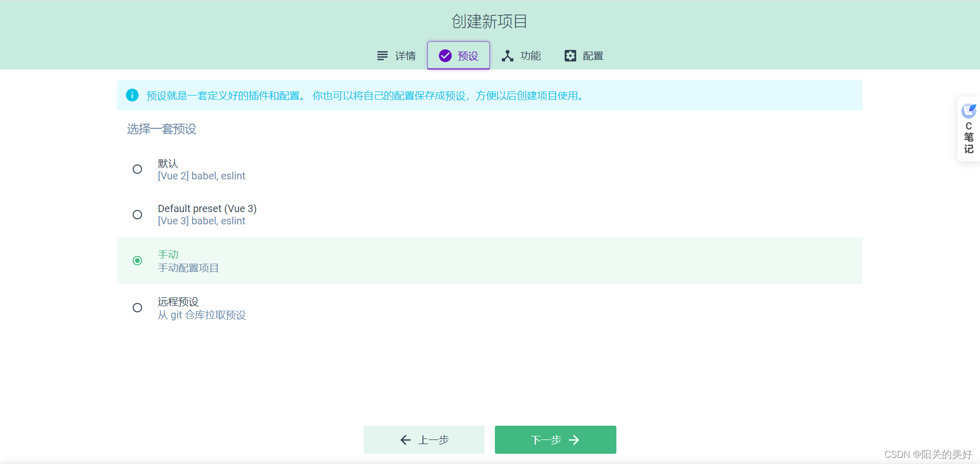Click the left arrow inside 上一步 button
The height and width of the screenshot is (464, 980).
click(x=405, y=439)
